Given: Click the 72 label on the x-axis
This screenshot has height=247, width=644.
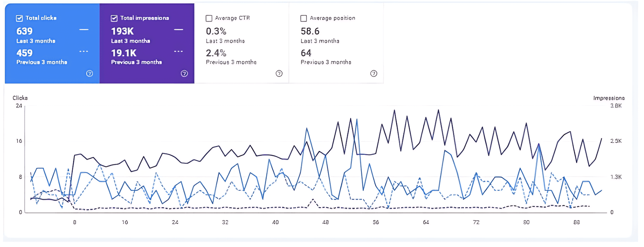Looking at the screenshot, I should [476, 222].
